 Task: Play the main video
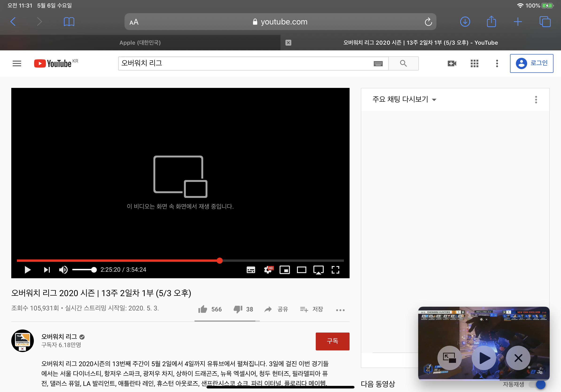[28, 270]
